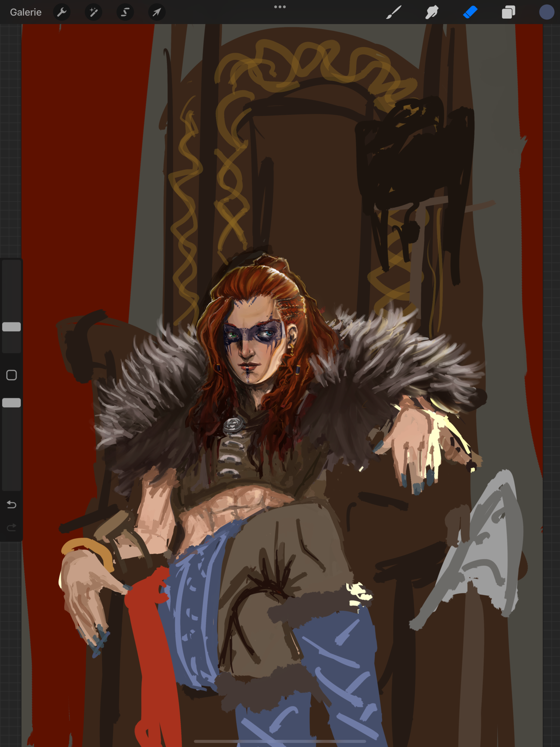Open the active color circle picker
Image resolution: width=560 pixels, height=747 pixels.
coord(546,12)
